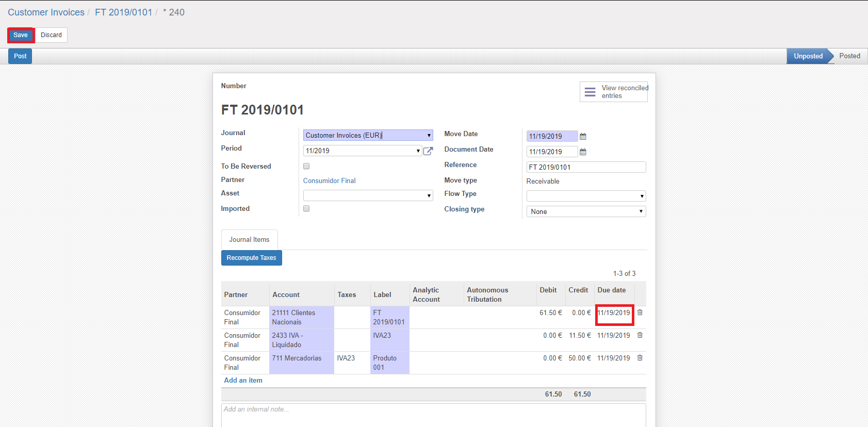The height and width of the screenshot is (427, 868).
Task: Delete the 2433 IVA Liquidado line
Action: (x=640, y=335)
